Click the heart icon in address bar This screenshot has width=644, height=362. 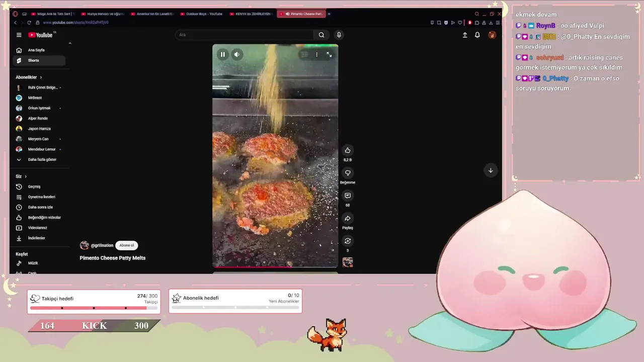pos(459,23)
